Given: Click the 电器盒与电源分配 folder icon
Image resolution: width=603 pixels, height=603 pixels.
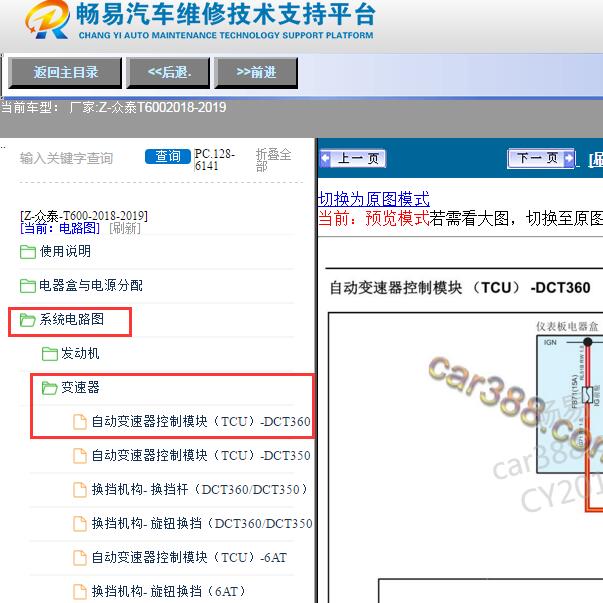Looking at the screenshot, I should click(x=28, y=286).
